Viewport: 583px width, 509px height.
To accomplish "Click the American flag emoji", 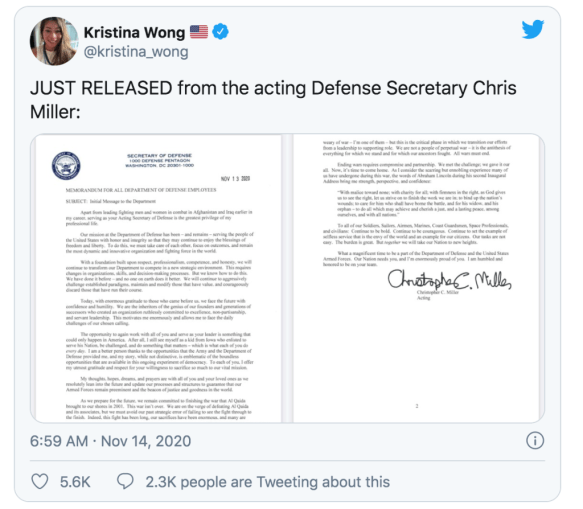I will click(x=199, y=32).
